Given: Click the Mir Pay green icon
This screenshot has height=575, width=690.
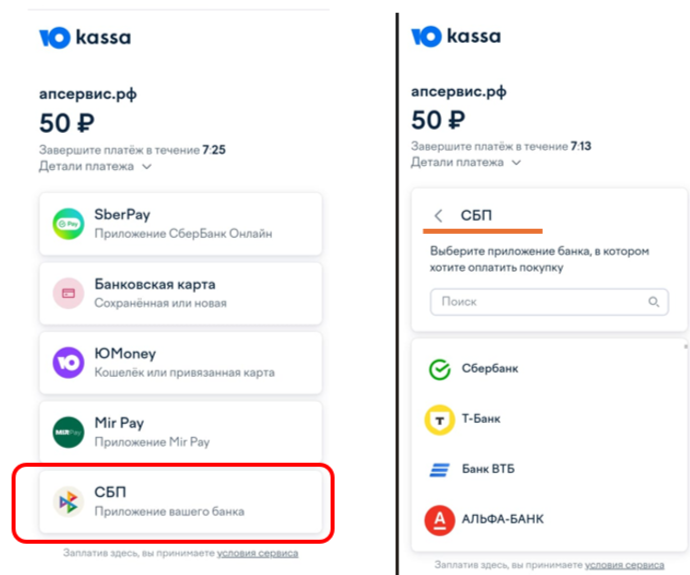Looking at the screenshot, I should point(68,431).
